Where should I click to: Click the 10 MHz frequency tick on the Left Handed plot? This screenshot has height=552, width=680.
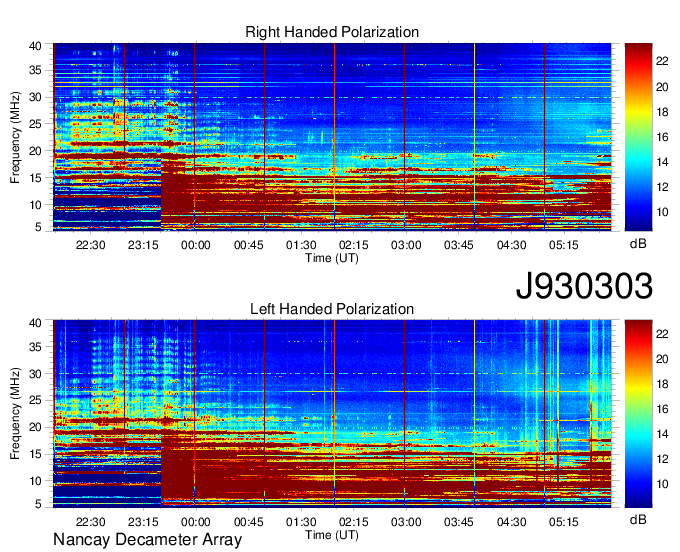click(35, 481)
